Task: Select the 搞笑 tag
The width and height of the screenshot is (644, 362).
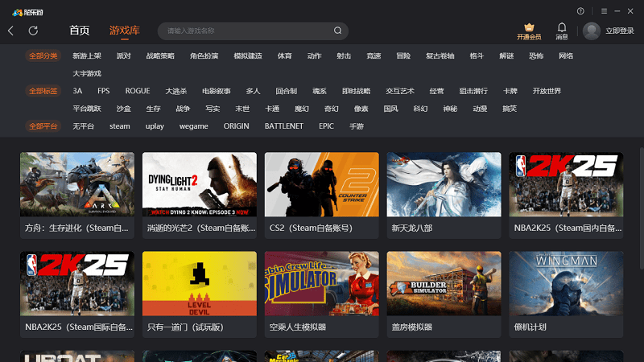Action: point(510,109)
